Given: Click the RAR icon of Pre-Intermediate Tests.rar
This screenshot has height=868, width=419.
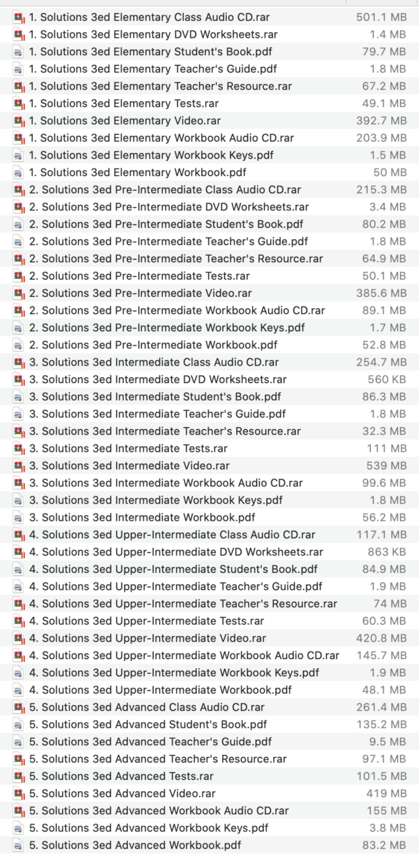Looking at the screenshot, I should point(18,275).
